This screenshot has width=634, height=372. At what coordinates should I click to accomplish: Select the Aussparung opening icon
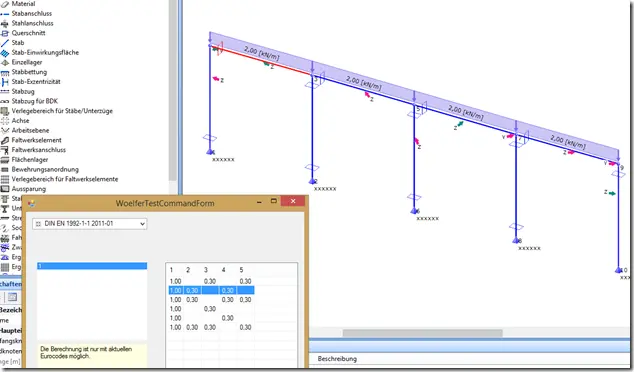coord(5,189)
